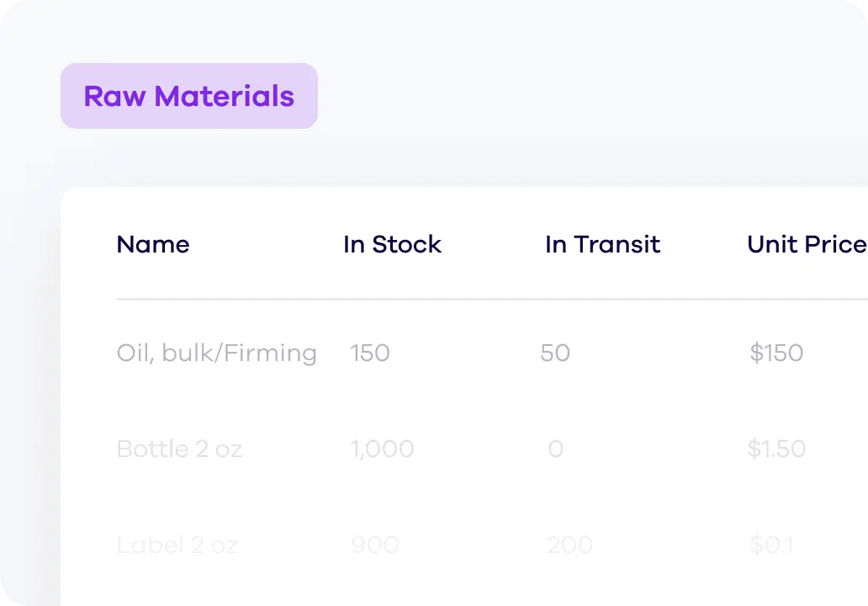Select the Oil, bulk/Firming item name
This screenshot has width=868, height=606.
pyautogui.click(x=216, y=353)
